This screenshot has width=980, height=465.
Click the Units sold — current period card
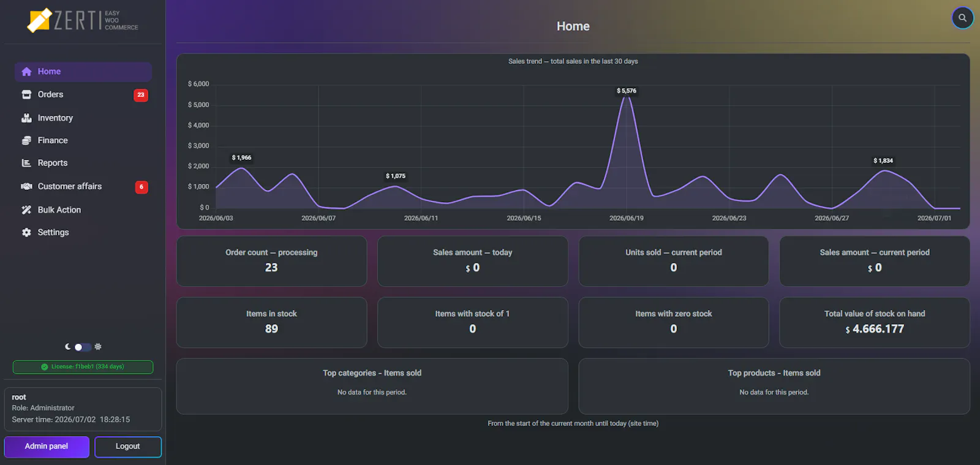click(674, 261)
